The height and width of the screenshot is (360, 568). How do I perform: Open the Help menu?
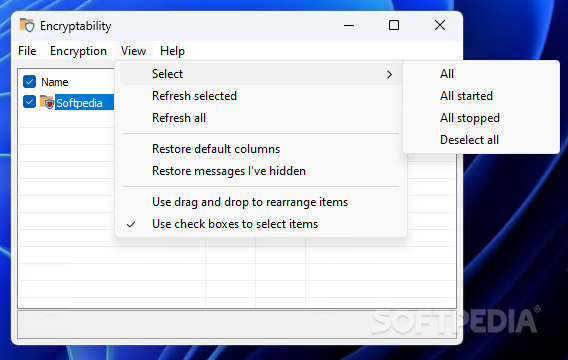pyautogui.click(x=172, y=51)
